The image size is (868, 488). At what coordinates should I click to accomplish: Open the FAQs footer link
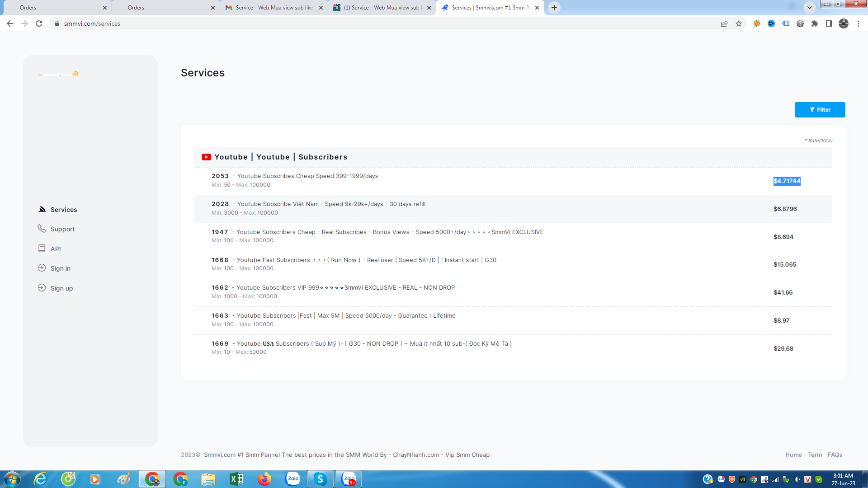coord(835,455)
